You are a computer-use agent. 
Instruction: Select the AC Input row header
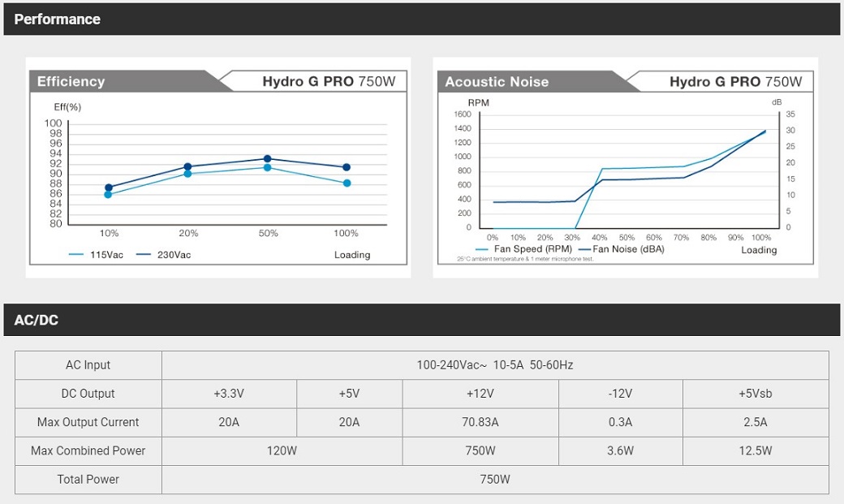[88, 365]
